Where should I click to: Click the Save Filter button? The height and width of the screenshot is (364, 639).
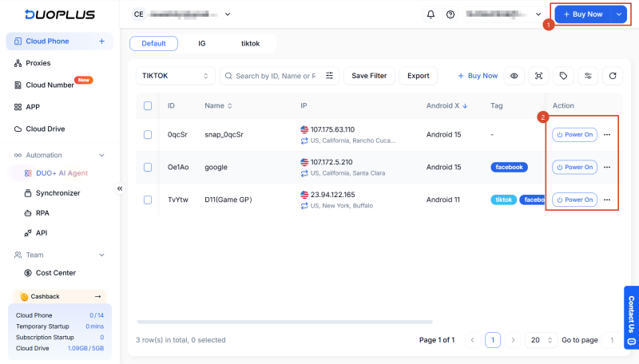point(369,76)
